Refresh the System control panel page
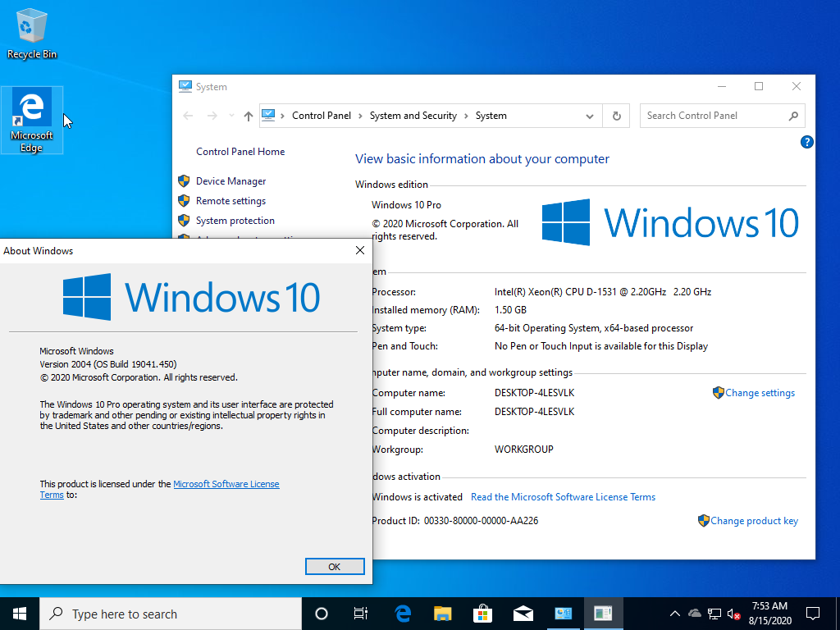The height and width of the screenshot is (630, 840). pyautogui.click(x=617, y=116)
